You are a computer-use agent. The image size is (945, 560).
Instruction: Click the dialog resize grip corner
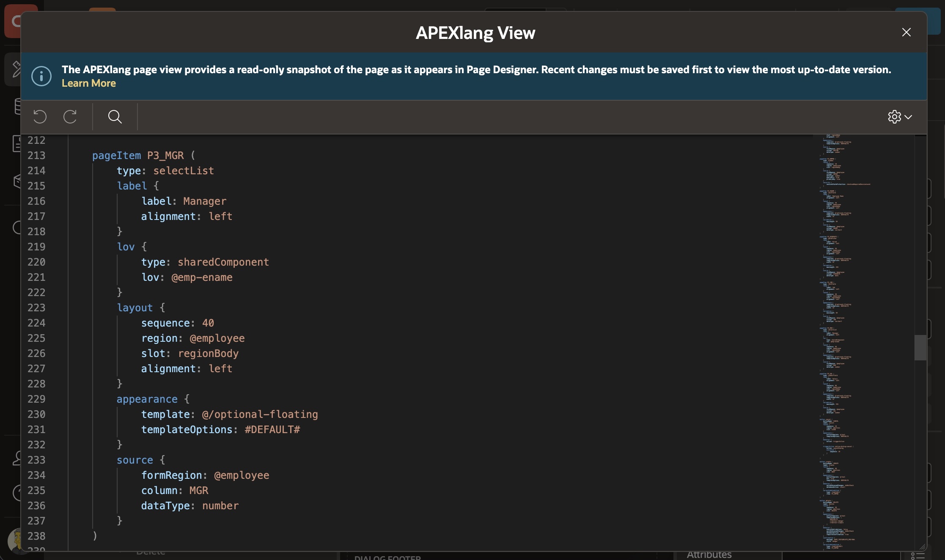[x=923, y=547]
